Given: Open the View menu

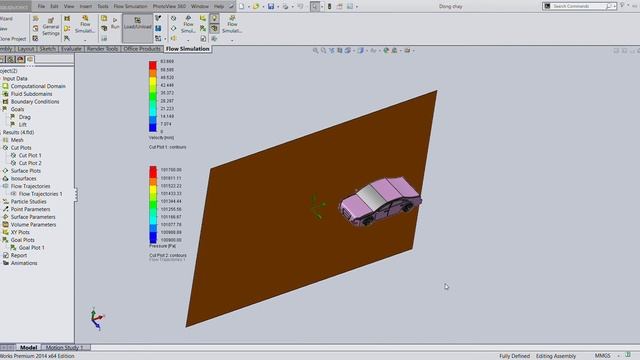Looking at the screenshot, I should click(x=69, y=6).
